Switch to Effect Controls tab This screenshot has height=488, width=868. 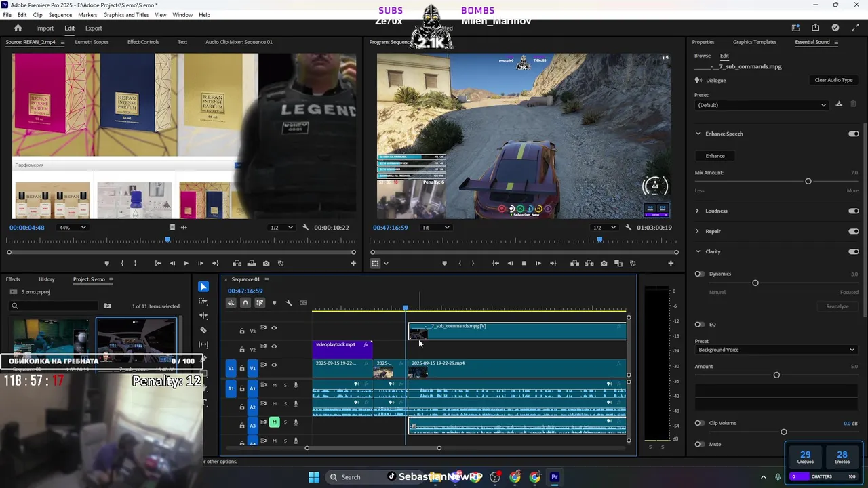coord(143,42)
